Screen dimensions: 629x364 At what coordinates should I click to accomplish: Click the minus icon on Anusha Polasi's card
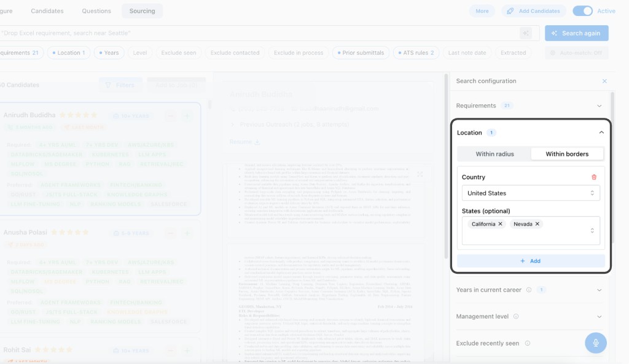pos(170,233)
